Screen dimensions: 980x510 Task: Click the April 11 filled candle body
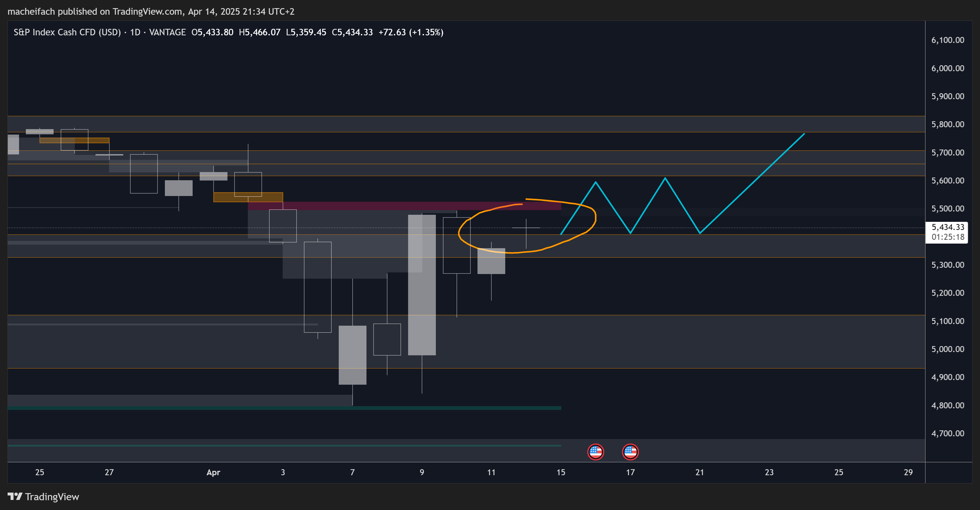491,261
